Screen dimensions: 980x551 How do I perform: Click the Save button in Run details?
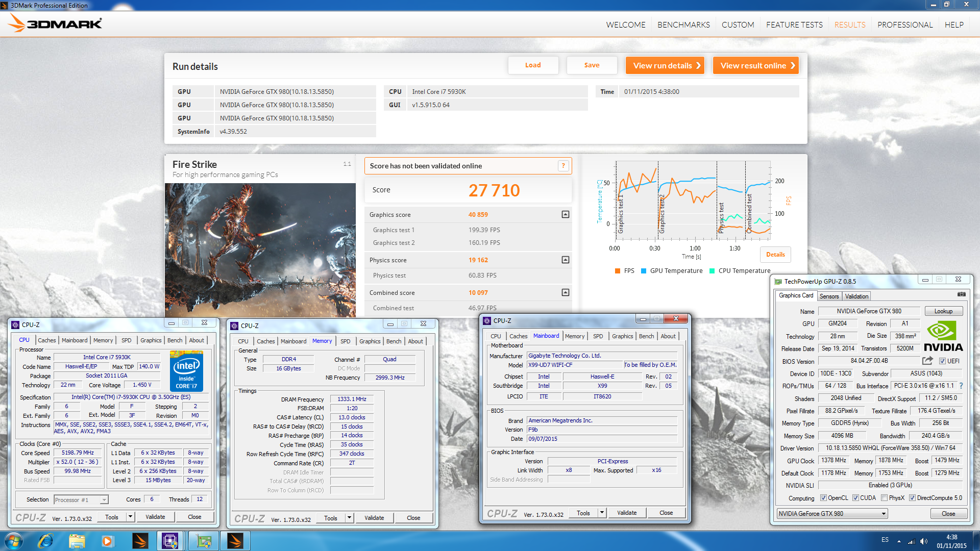coord(592,65)
